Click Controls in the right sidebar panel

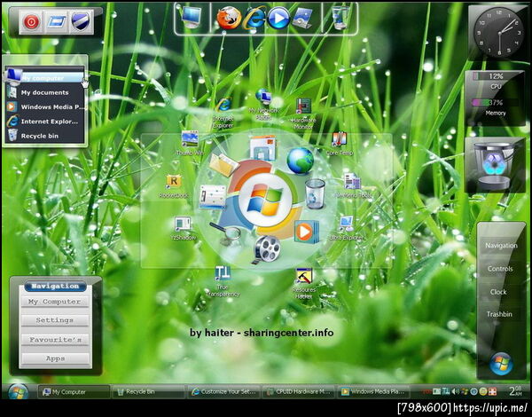500,269
